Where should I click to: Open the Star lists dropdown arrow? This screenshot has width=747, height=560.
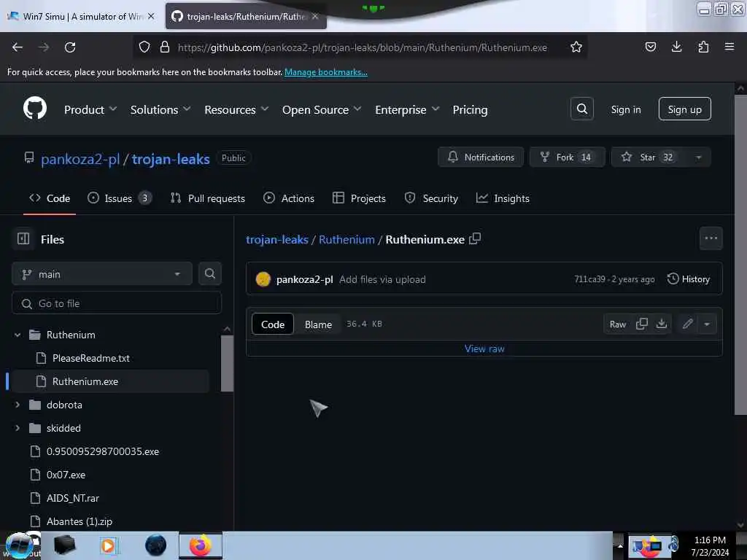click(698, 157)
